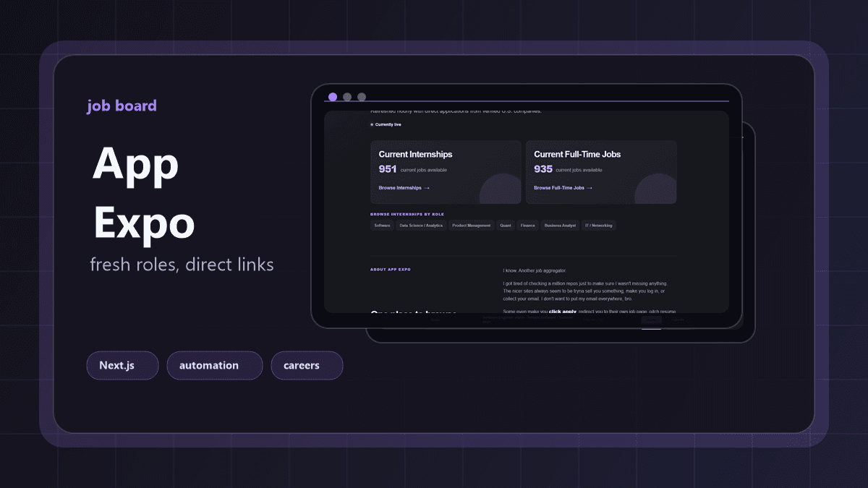868x488 pixels.
Task: Click the 935 full-time jobs count
Action: (543, 169)
